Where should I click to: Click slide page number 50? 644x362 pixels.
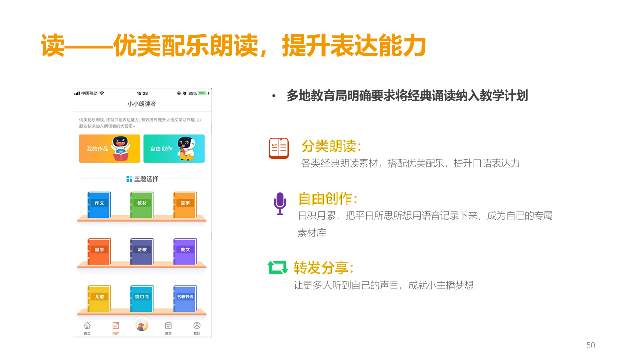(591, 345)
